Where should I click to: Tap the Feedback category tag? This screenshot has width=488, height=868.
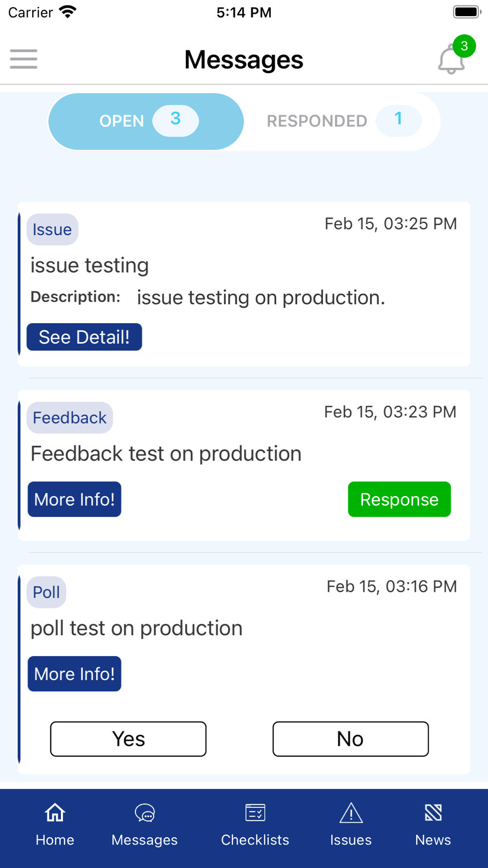coord(69,418)
